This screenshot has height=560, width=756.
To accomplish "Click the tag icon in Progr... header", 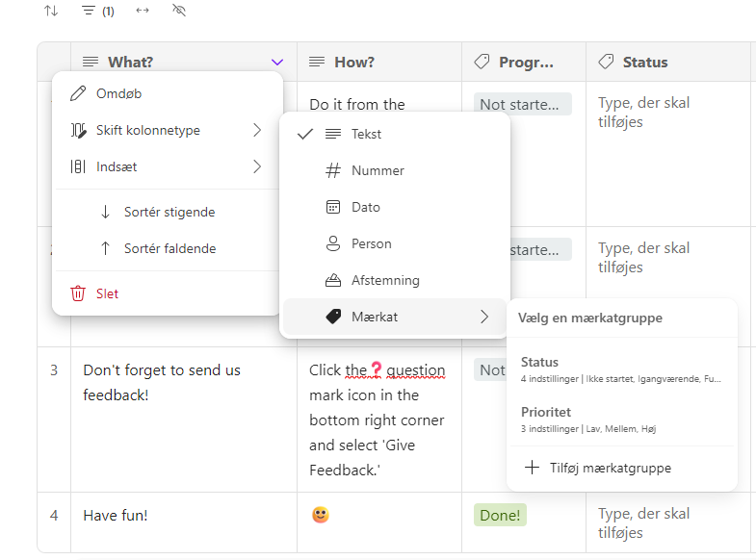I will [482, 62].
